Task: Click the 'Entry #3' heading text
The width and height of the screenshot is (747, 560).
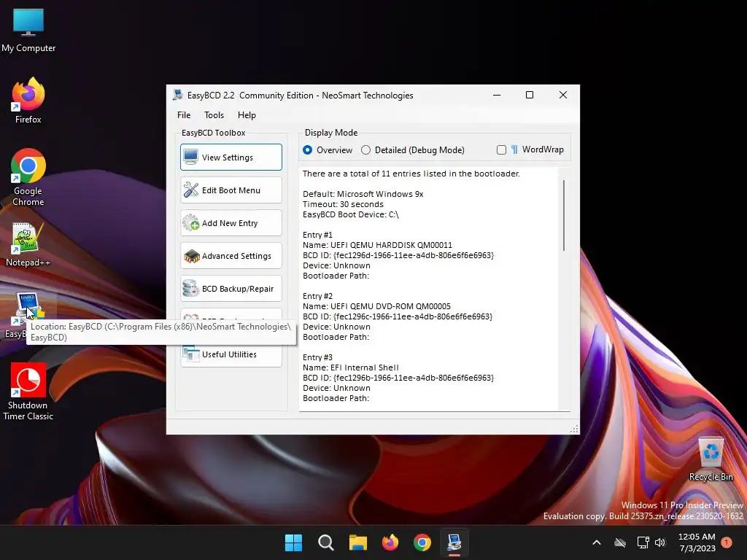Action: tap(317, 357)
